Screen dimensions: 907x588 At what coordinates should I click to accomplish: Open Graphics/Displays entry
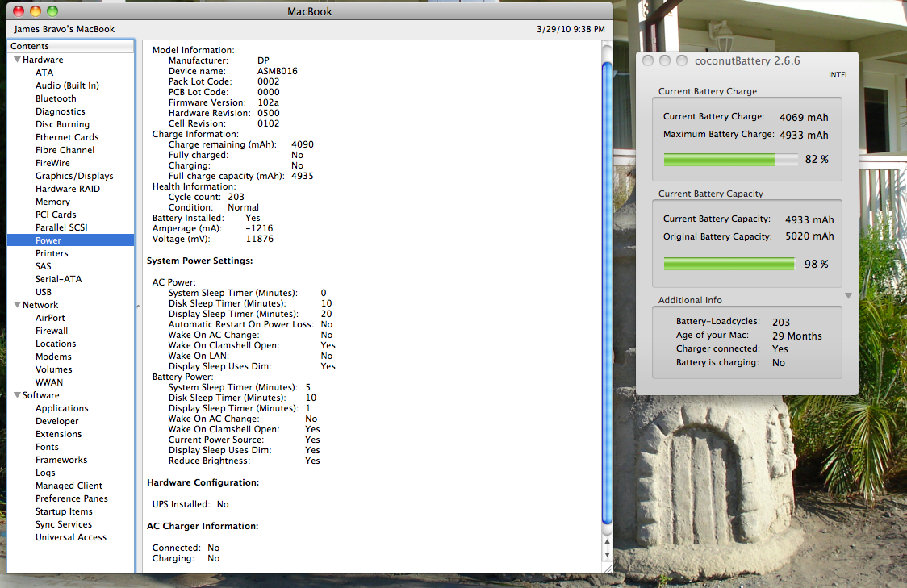tap(74, 176)
